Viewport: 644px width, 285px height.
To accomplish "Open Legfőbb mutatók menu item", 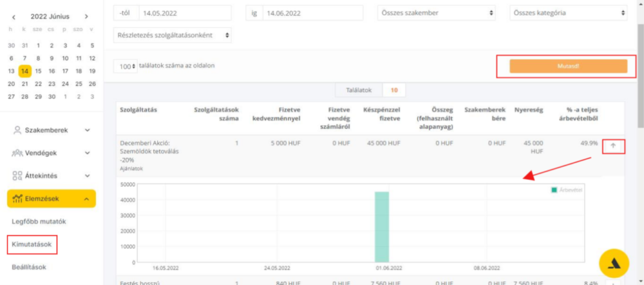I will 39,222.
